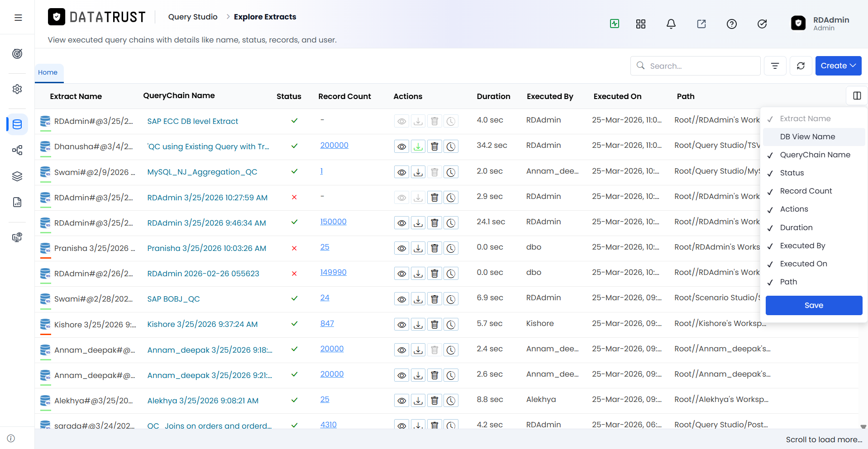Sort by Duration column header

pos(493,96)
